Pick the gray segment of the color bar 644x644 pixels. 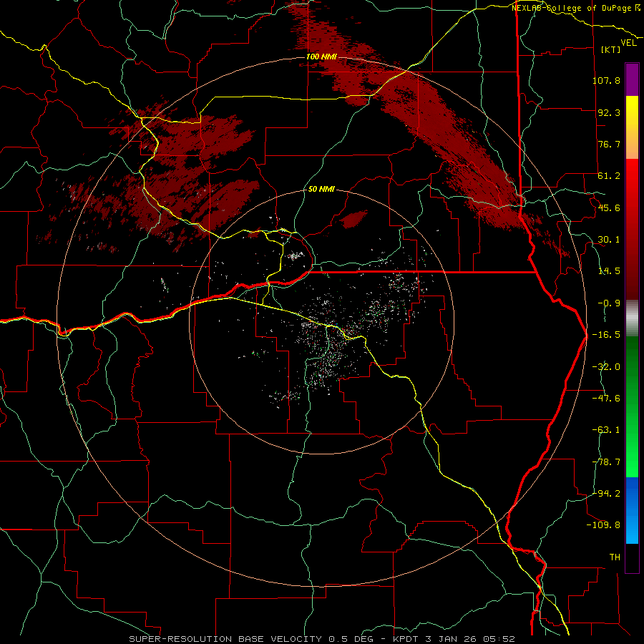(632, 318)
